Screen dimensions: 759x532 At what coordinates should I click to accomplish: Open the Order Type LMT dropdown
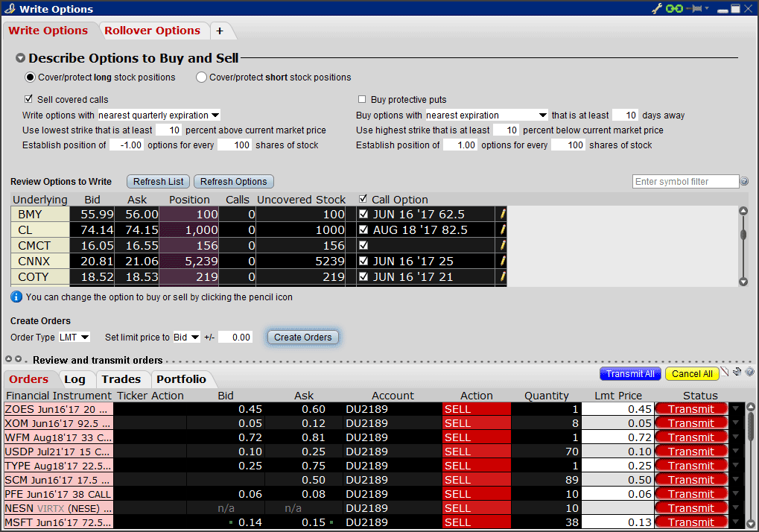point(74,338)
